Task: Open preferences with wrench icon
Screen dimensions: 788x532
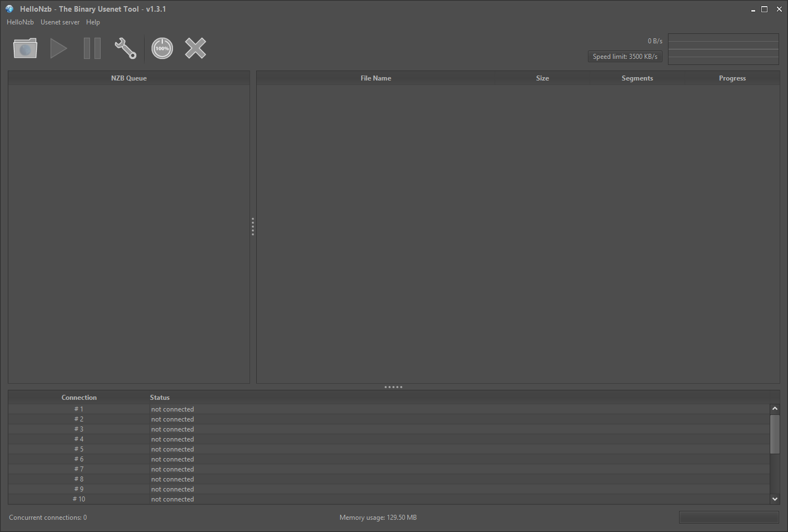Action: 126,48
